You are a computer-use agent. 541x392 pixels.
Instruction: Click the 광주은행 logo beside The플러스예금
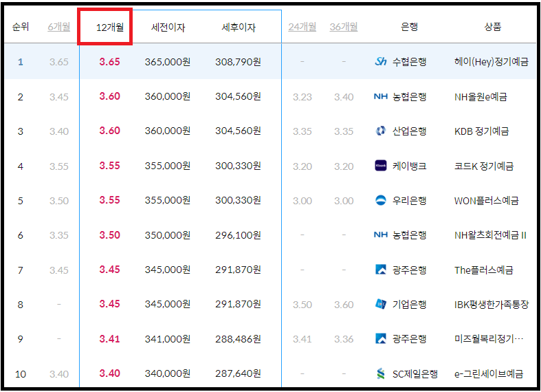pos(381,270)
